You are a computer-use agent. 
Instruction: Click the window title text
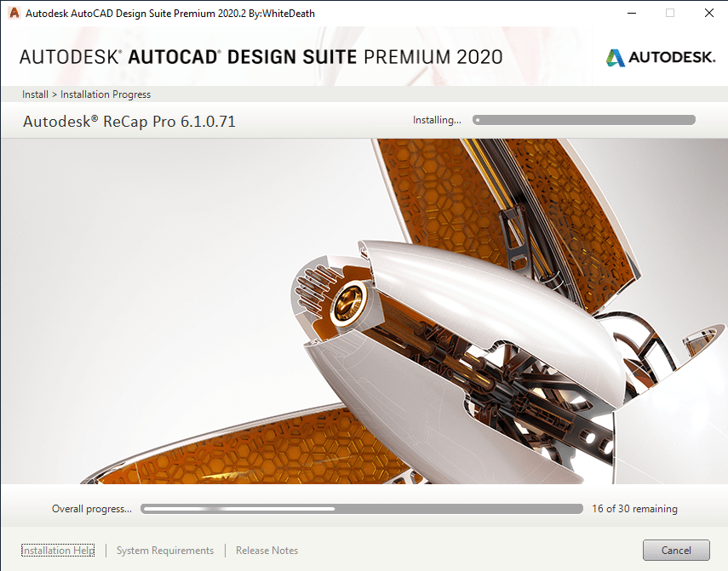pos(170,14)
